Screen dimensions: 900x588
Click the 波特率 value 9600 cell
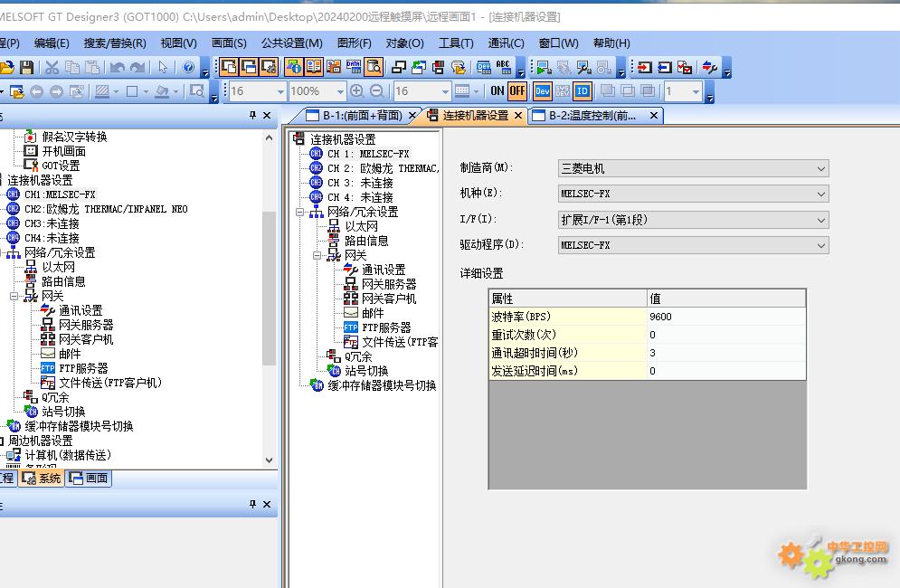tap(726, 317)
